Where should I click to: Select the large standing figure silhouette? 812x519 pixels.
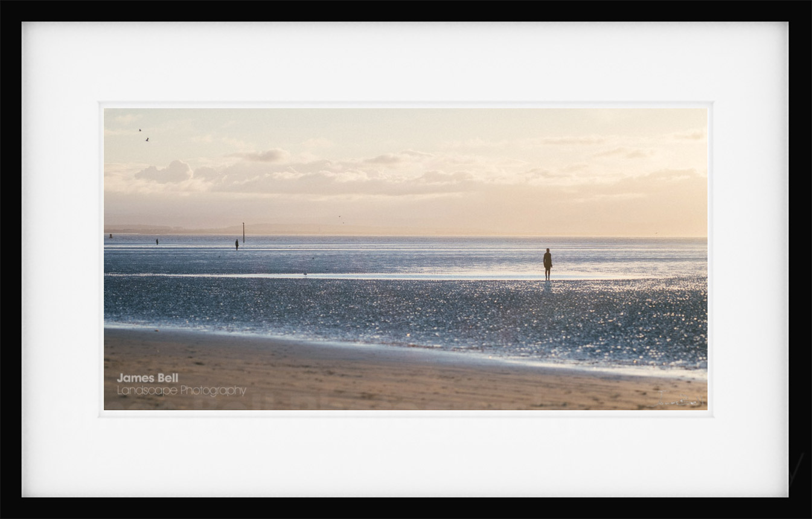click(548, 264)
